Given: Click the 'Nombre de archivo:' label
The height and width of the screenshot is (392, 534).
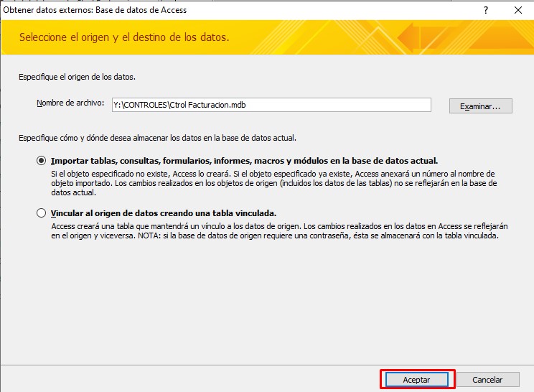Looking at the screenshot, I should click(x=70, y=103).
